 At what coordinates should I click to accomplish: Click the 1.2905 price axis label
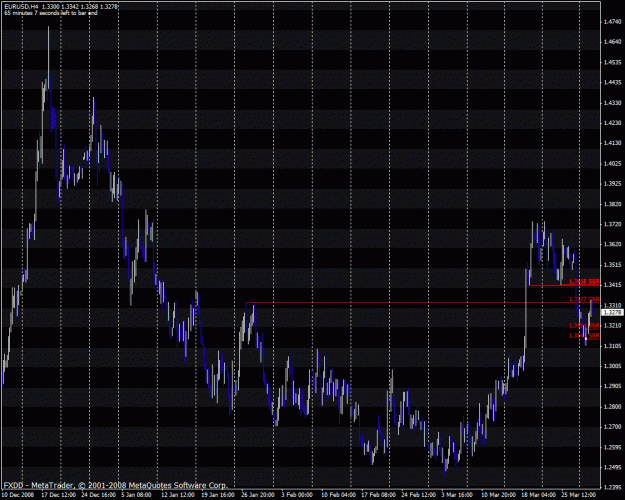click(x=613, y=386)
